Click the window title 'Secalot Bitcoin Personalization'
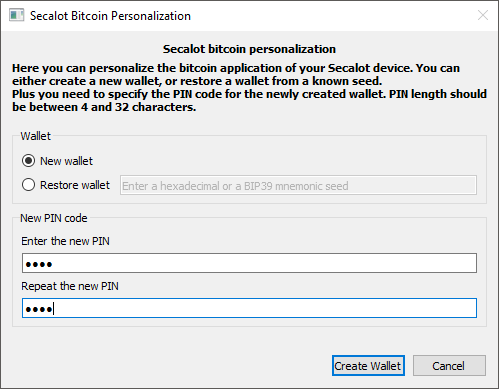Viewport: 499px width, 389px height. 110,16
